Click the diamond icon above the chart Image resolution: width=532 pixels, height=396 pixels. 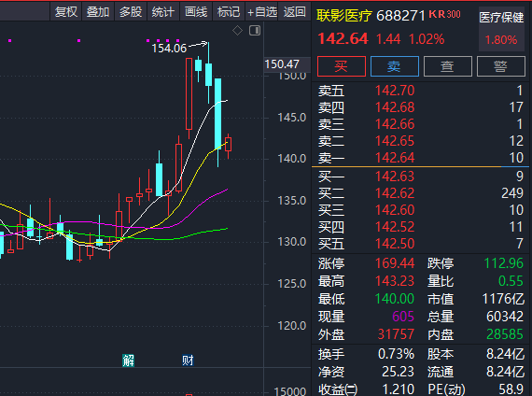(x=237, y=31)
